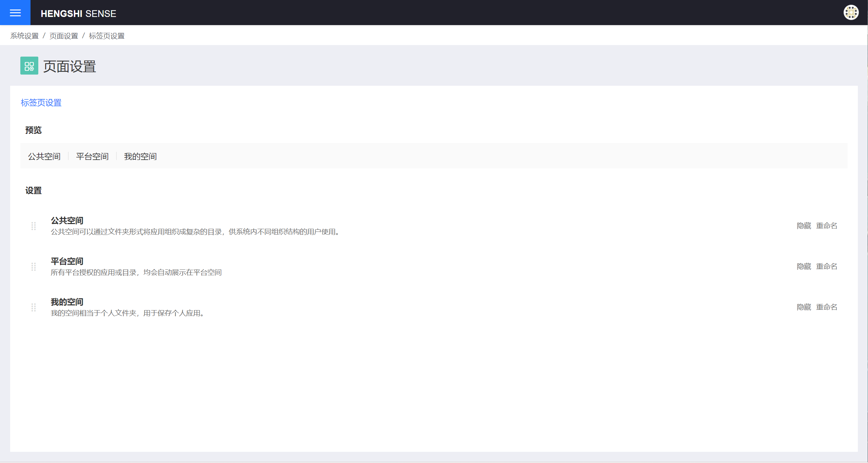
Task: Click 标签页设置 breadcrumb item
Action: click(x=107, y=36)
